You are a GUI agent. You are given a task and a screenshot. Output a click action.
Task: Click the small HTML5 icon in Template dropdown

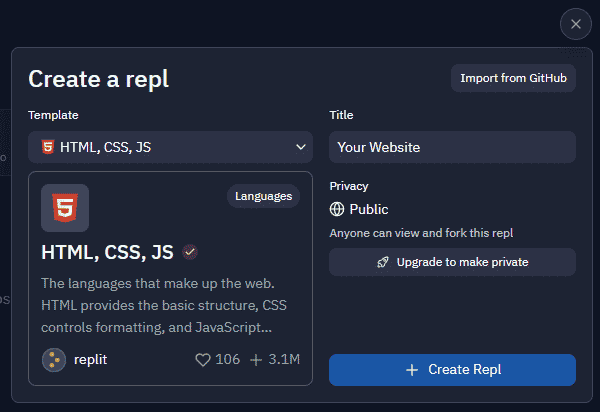click(x=48, y=147)
